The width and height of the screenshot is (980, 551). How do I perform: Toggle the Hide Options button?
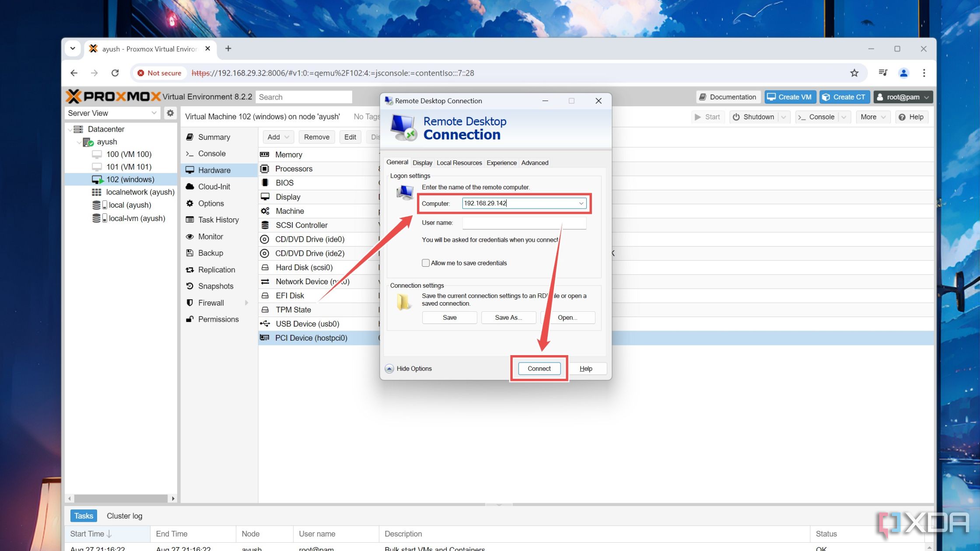click(409, 369)
